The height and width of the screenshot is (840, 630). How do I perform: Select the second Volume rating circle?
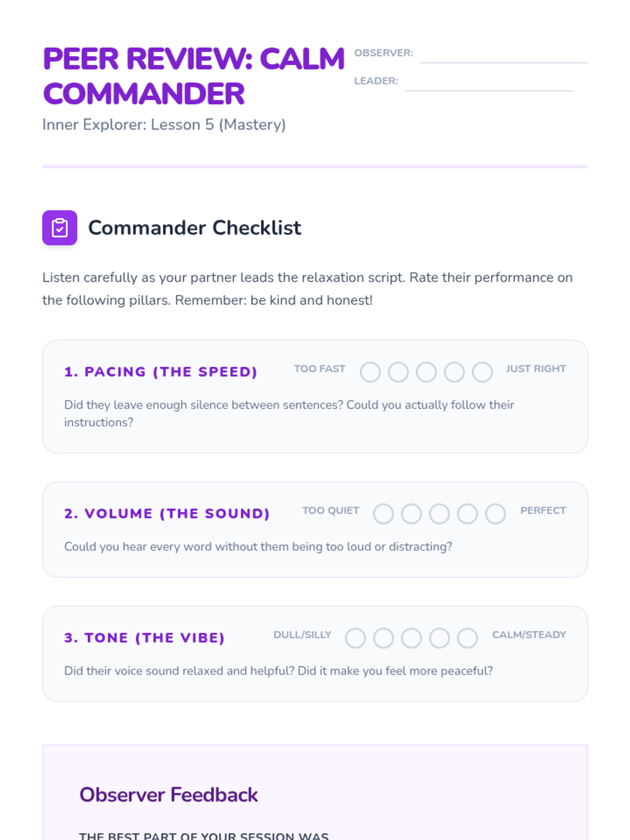[x=411, y=514]
